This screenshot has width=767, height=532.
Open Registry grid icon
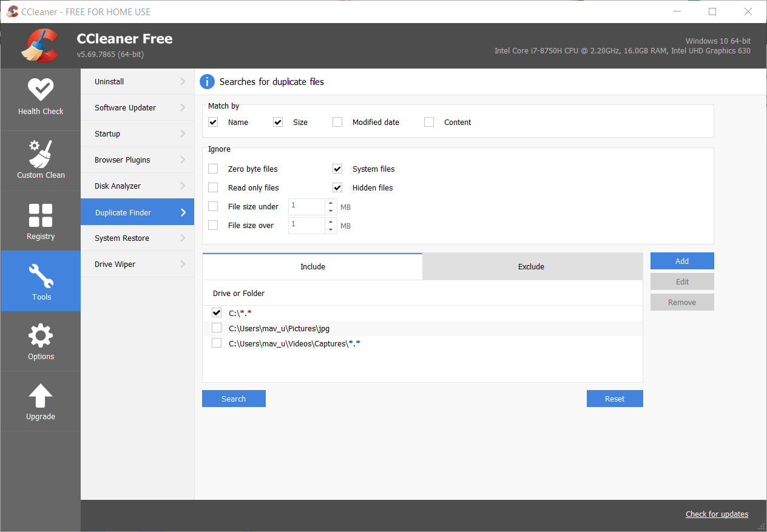point(41,215)
